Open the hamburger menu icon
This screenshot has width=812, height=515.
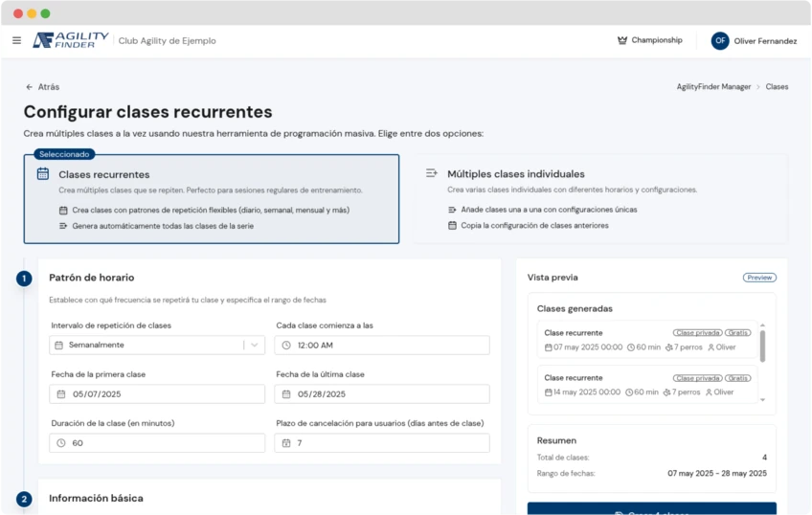tap(16, 40)
